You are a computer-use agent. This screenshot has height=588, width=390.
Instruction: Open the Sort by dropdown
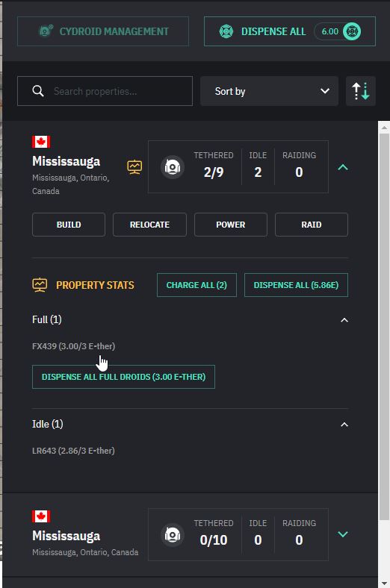click(269, 91)
